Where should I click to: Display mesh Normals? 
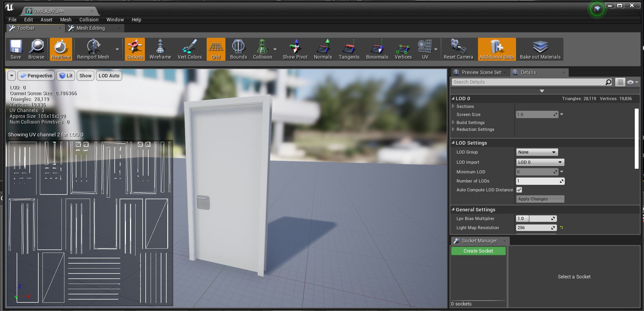pos(323,49)
